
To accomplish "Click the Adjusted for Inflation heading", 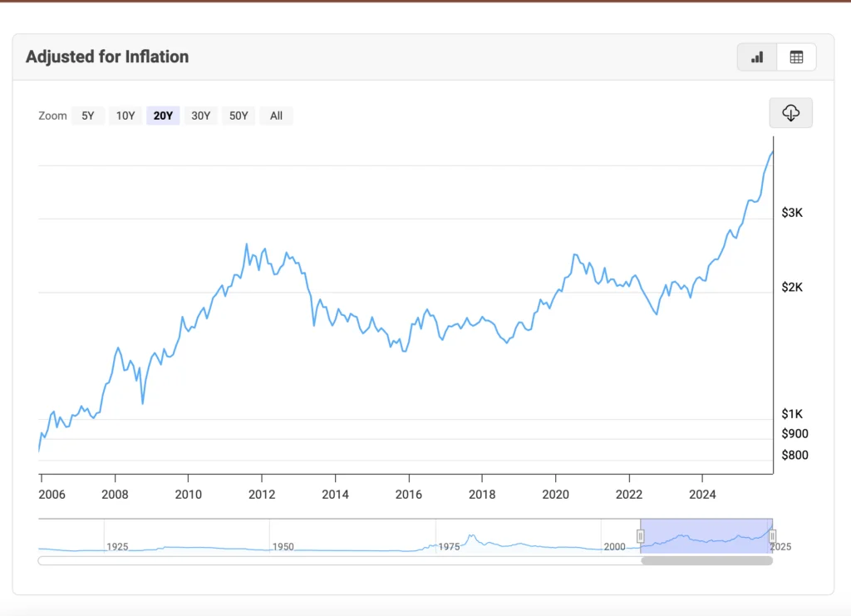I will [x=106, y=57].
